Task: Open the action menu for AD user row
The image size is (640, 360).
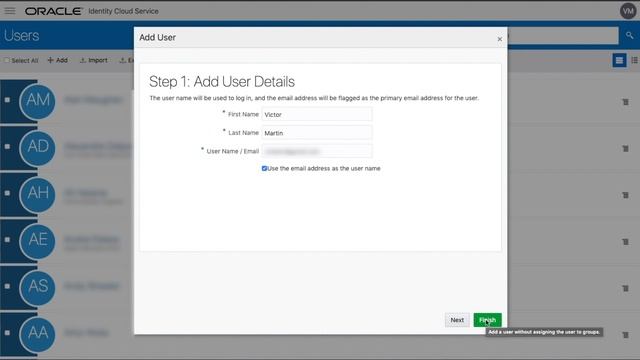Action: [625, 149]
